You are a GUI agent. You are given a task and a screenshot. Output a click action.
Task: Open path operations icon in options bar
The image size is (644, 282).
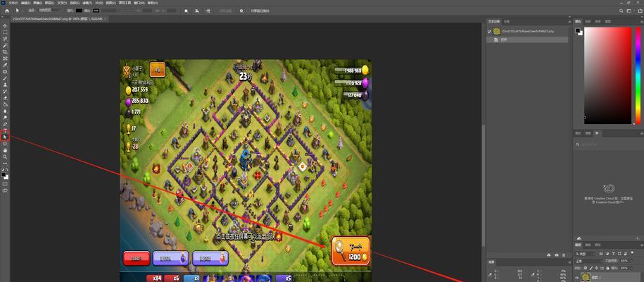click(x=187, y=11)
